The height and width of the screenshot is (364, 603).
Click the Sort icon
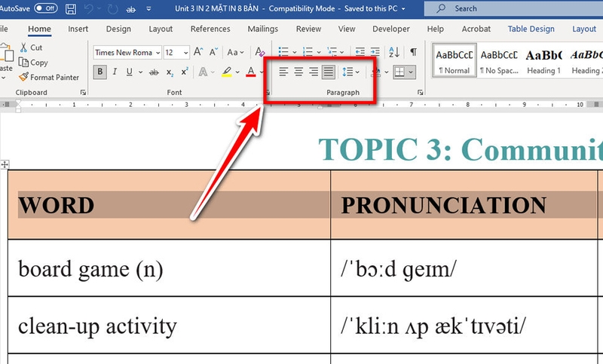(x=394, y=52)
